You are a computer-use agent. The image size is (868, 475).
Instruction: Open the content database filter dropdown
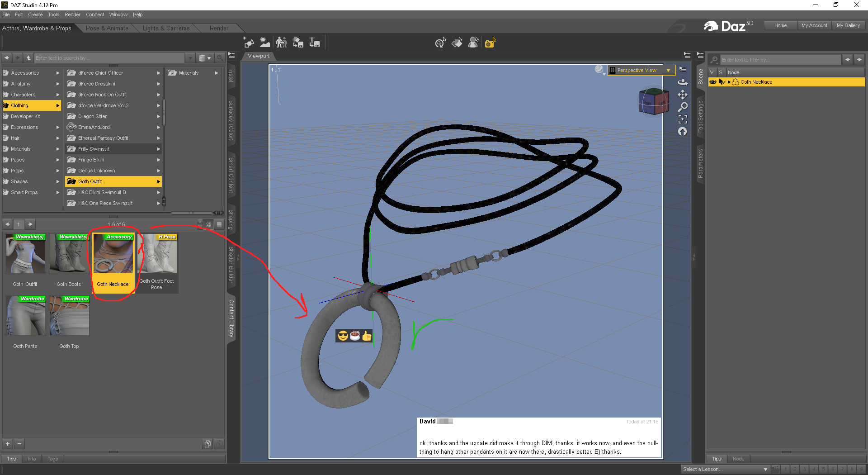point(205,58)
